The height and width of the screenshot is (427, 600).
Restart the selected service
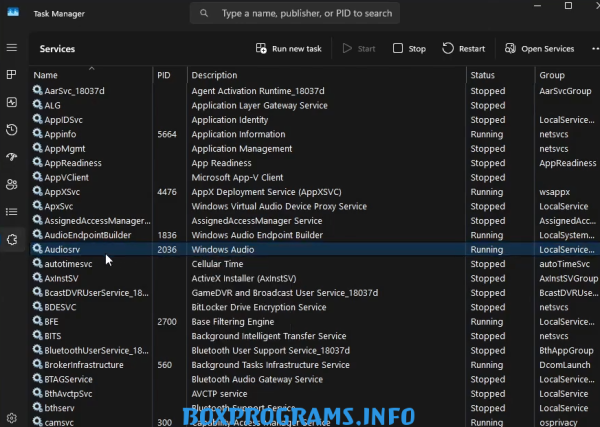(463, 49)
